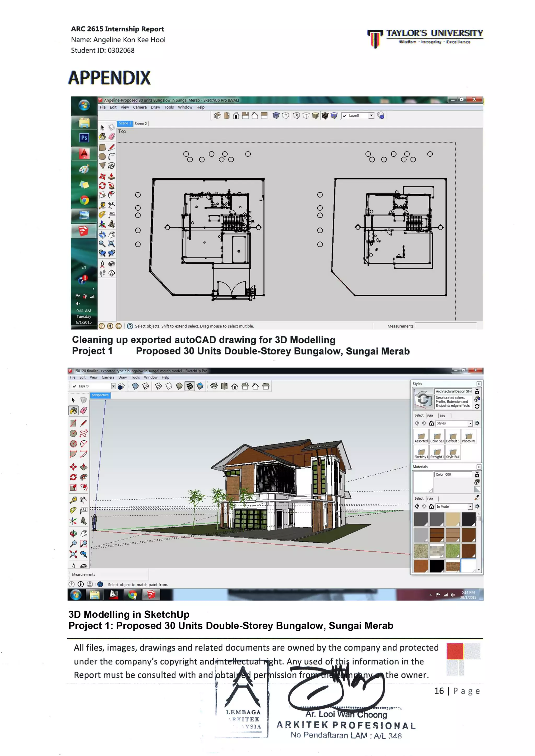Choose the tan beige material swatch
This screenshot has width=535, height=756.
pos(453,519)
